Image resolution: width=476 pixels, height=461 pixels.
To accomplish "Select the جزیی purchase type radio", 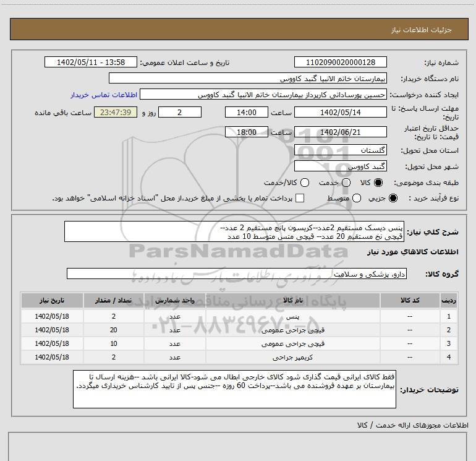I will pyautogui.click(x=393, y=198).
